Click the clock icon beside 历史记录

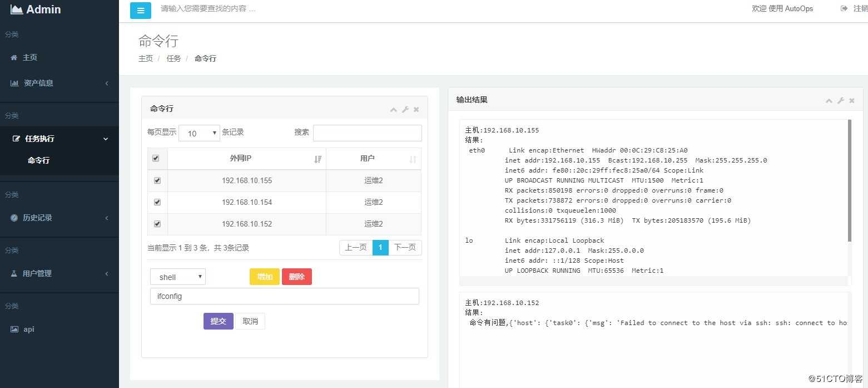14,218
